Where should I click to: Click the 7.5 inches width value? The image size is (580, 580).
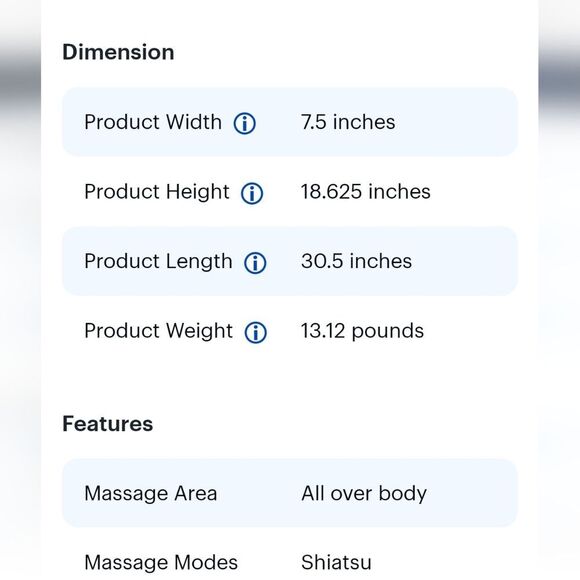(348, 122)
